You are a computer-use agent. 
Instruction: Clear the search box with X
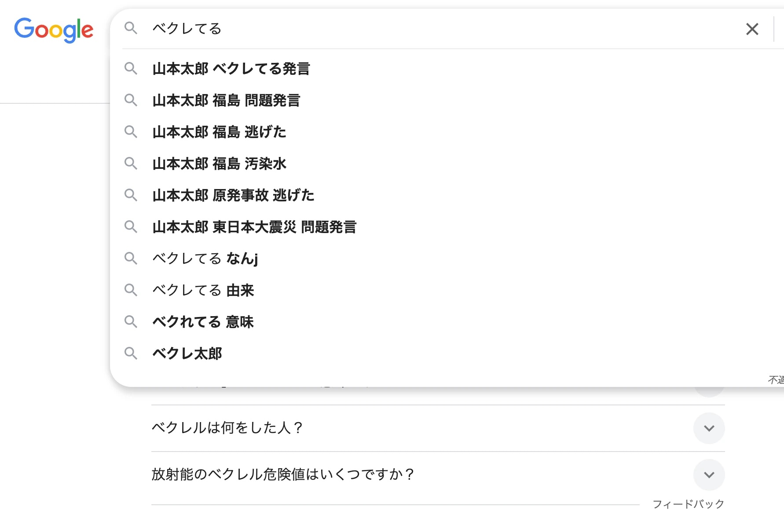[x=752, y=29]
